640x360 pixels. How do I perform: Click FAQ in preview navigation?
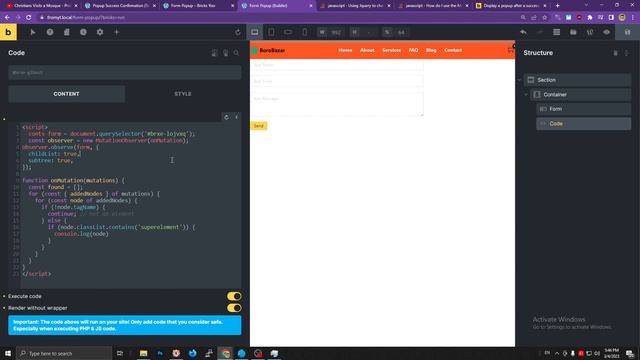pyautogui.click(x=413, y=50)
